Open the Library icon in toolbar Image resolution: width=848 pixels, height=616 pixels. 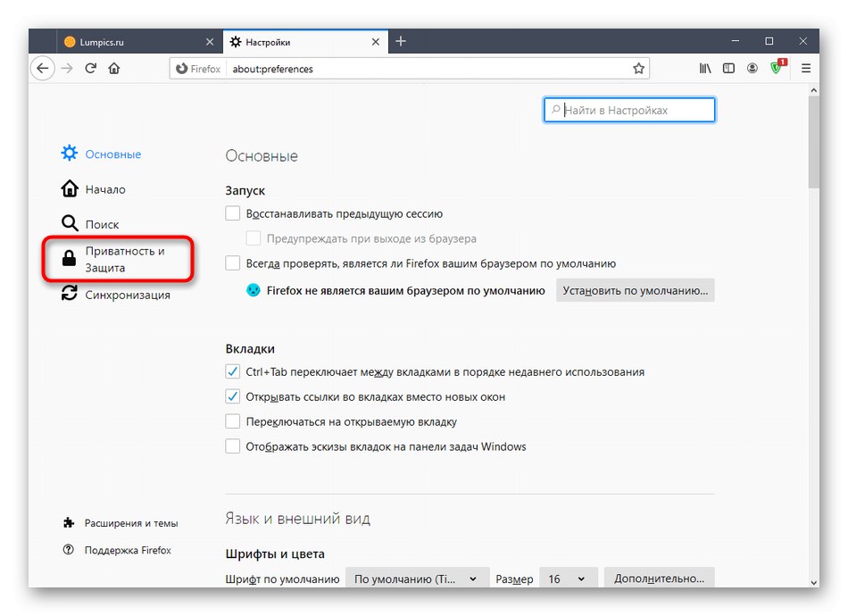point(705,69)
